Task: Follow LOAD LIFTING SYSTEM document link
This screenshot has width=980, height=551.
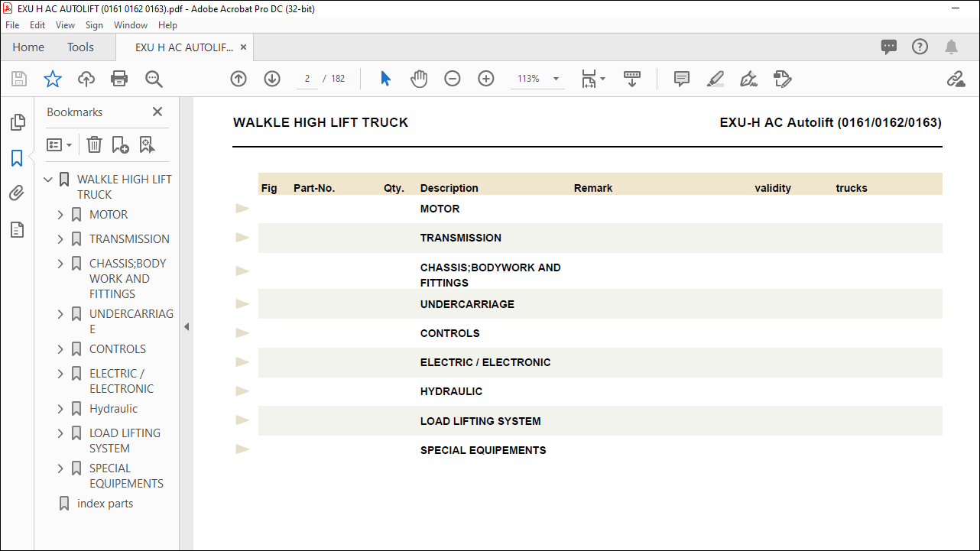Action: tap(480, 421)
